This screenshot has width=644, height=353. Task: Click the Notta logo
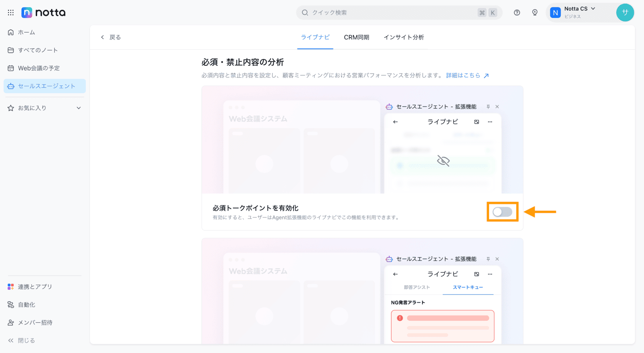[43, 12]
